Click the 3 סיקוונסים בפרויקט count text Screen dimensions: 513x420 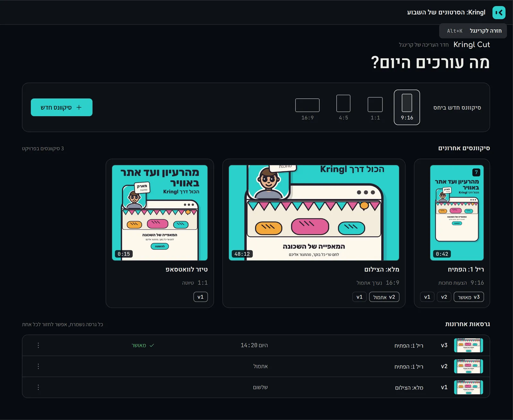(43, 149)
